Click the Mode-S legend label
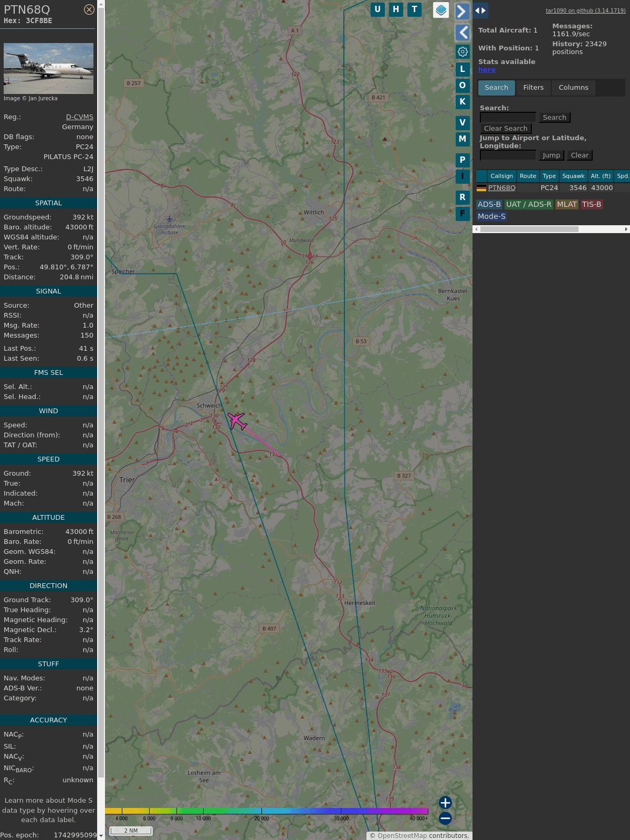The height and width of the screenshot is (840, 630). coord(491,216)
